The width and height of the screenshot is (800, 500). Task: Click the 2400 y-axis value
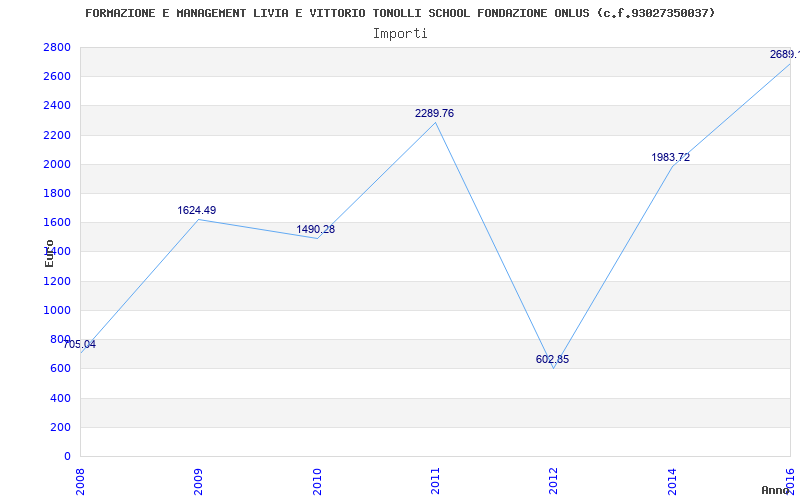click(x=57, y=106)
